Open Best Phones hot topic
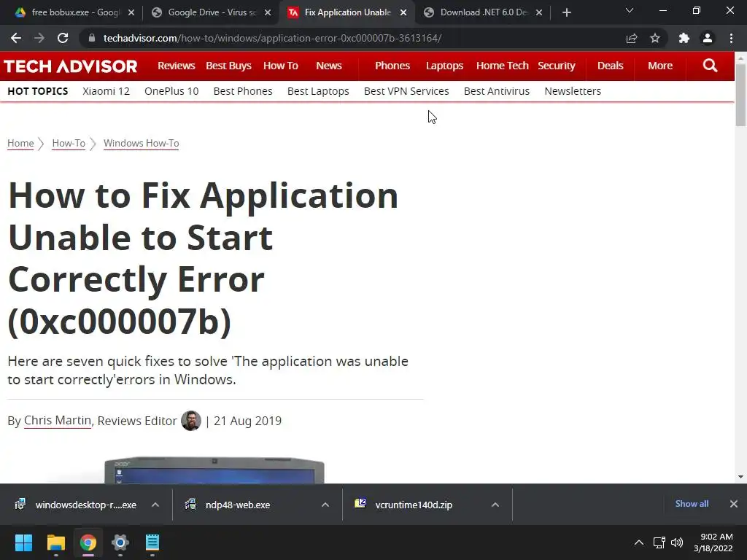 [x=243, y=91]
